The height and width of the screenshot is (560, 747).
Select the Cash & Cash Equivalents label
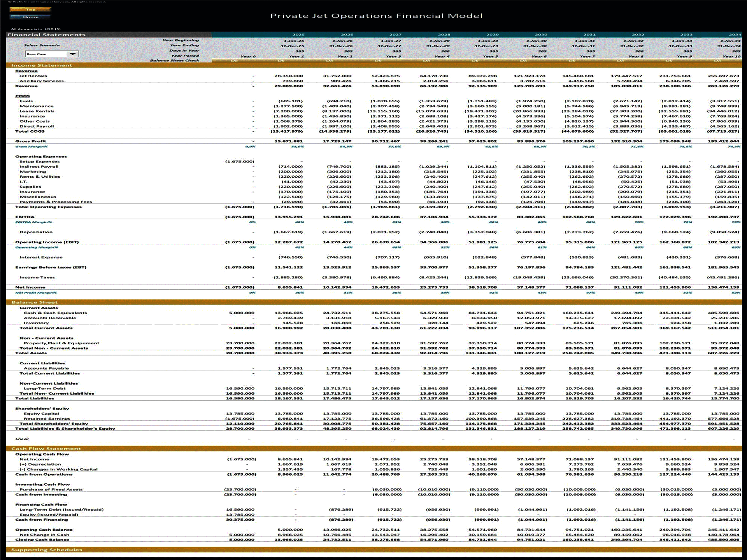pos(55,313)
